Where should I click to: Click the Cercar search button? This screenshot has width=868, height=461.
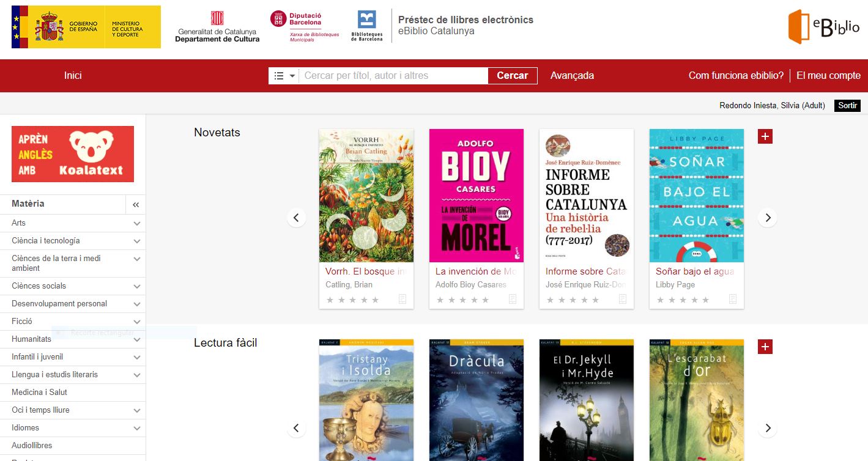point(513,76)
